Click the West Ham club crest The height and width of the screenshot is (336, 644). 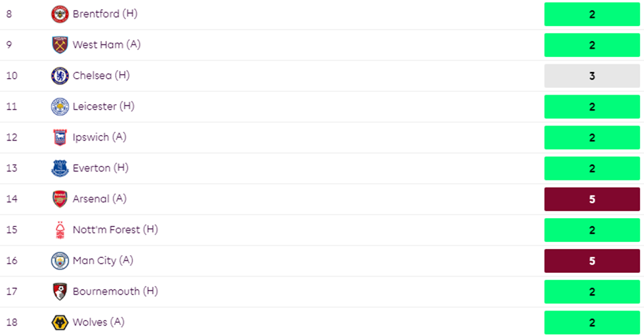60,45
